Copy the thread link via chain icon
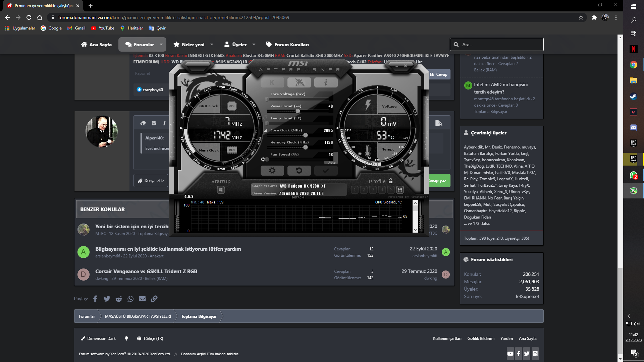Screen dimensions: 644x362 (154, 299)
